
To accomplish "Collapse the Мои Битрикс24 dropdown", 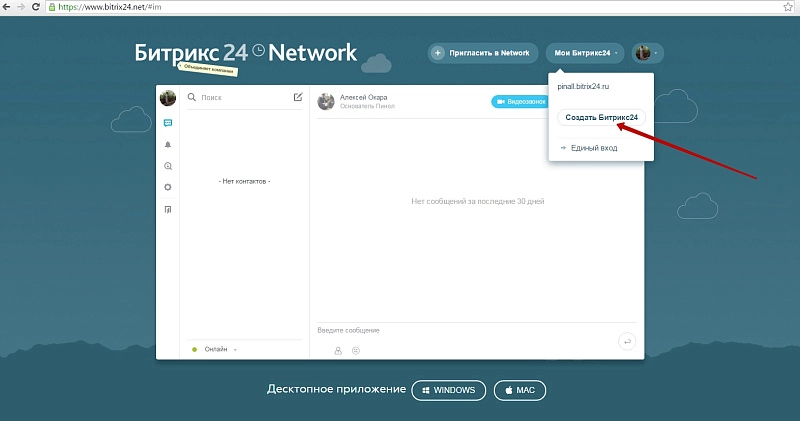I will click(x=584, y=53).
